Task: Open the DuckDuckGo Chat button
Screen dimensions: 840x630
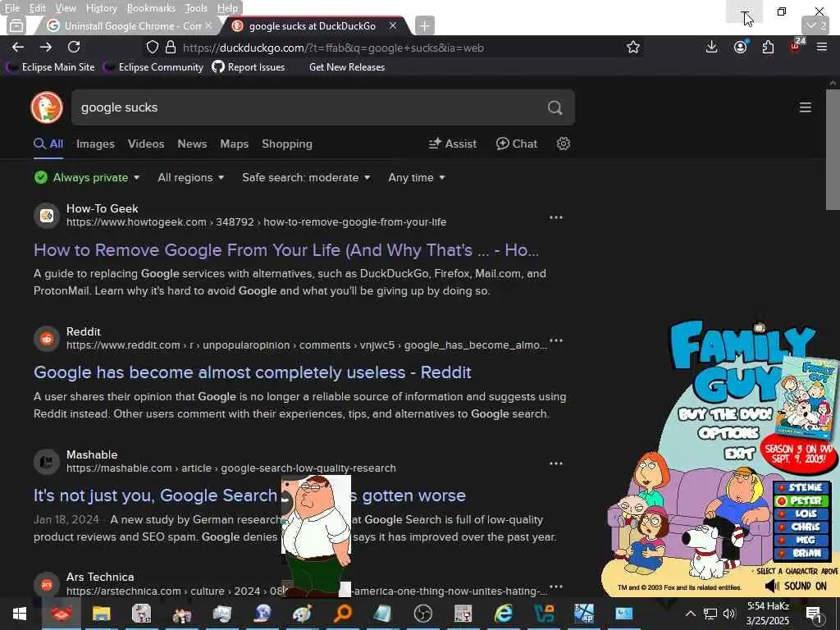Action: [x=517, y=144]
